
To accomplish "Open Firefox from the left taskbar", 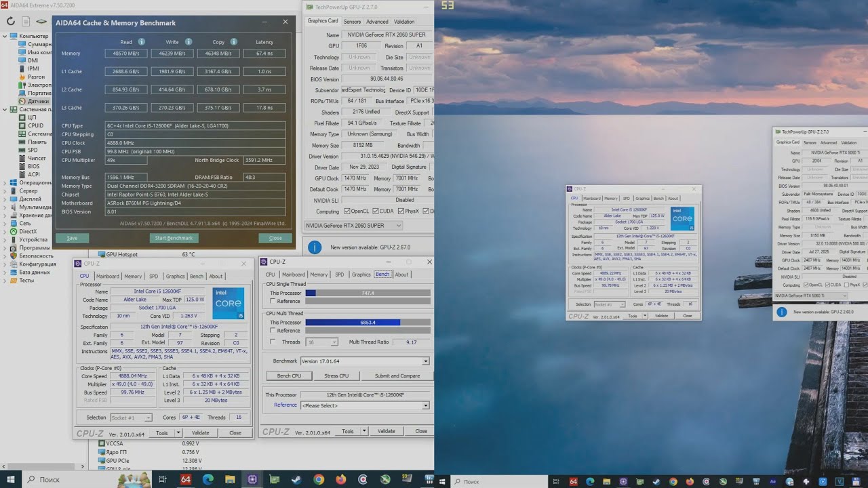I will (340, 479).
